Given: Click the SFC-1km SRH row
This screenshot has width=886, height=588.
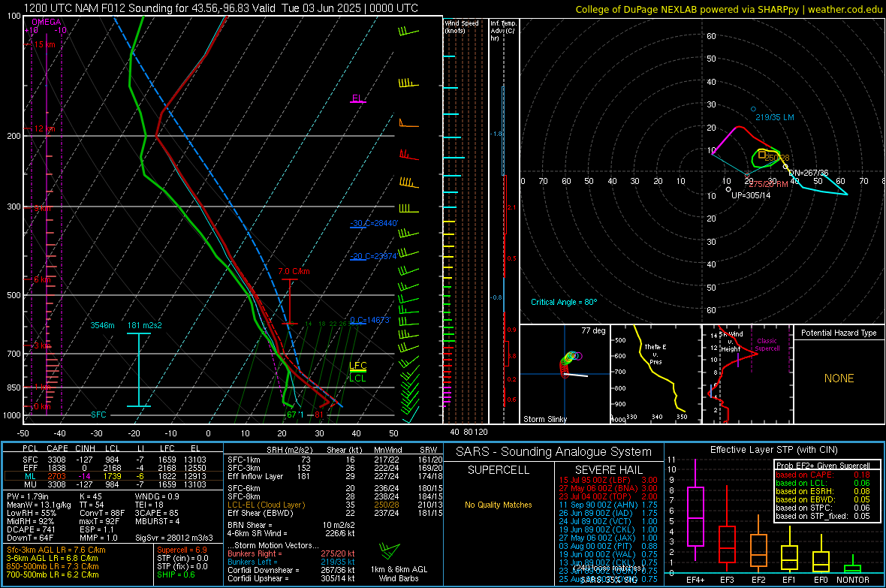Looking at the screenshot, I should pos(335,460).
